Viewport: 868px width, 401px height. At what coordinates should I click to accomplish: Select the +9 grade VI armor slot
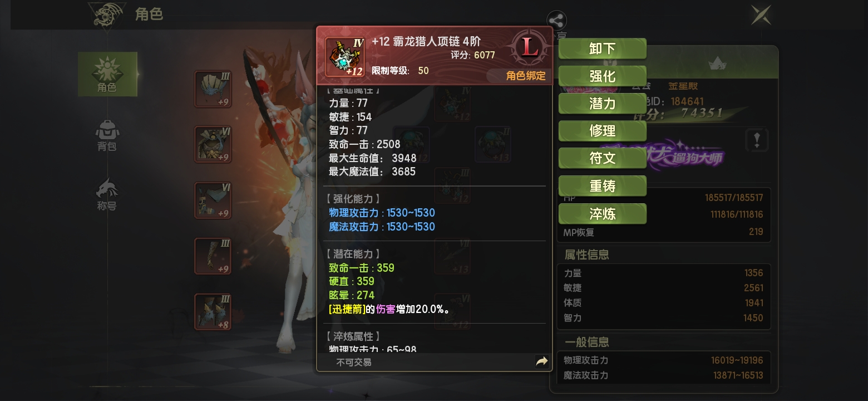(213, 145)
